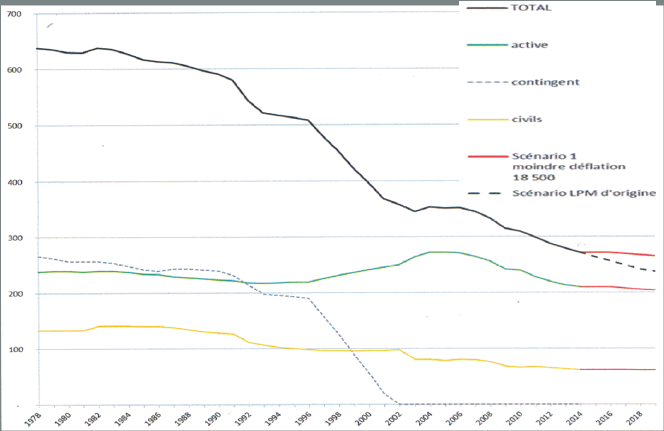Click y-axis label 600
This screenshot has height=431, width=664.
[x=14, y=70]
